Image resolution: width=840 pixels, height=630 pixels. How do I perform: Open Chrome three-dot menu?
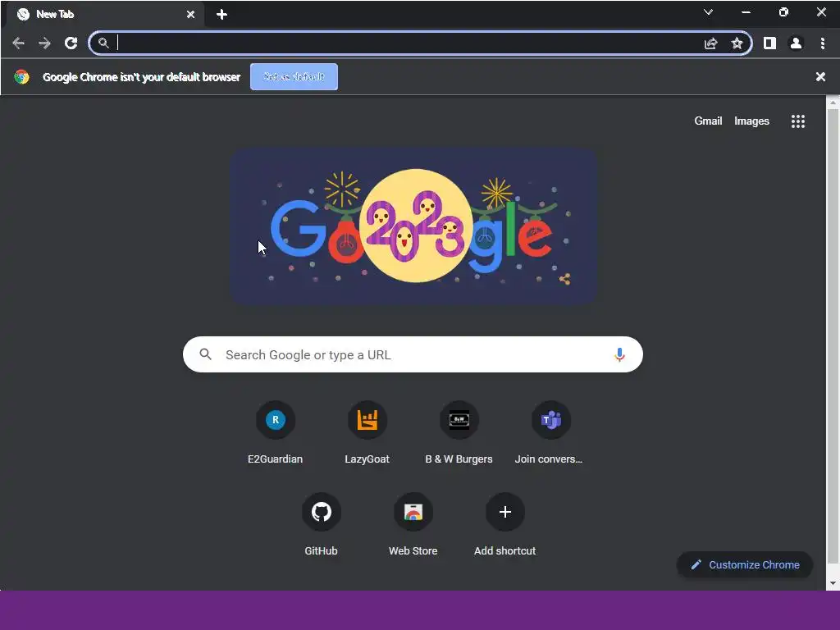point(822,43)
